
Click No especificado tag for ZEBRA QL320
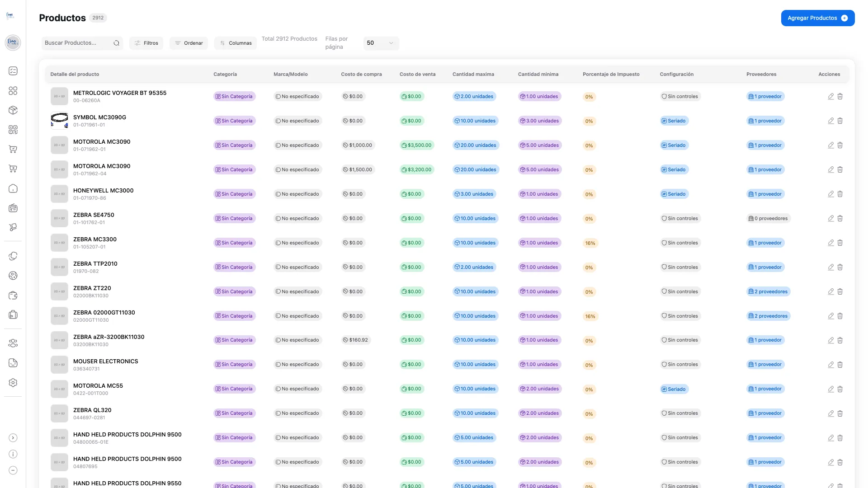click(297, 413)
